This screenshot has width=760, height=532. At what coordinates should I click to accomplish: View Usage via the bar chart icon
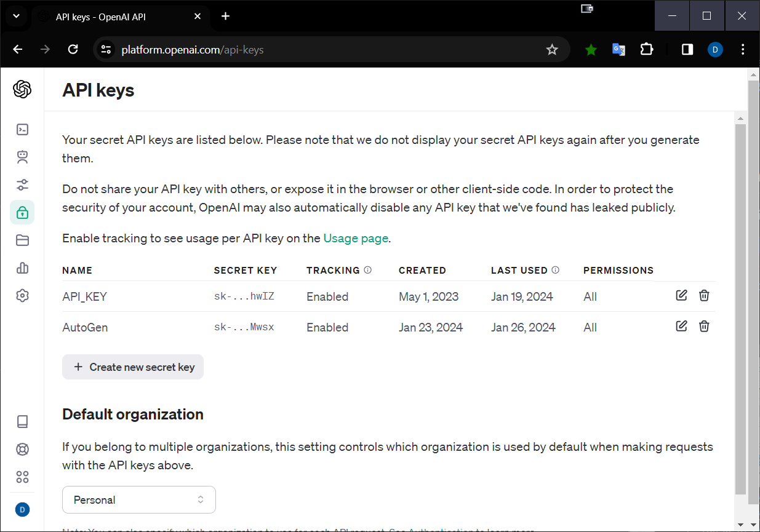tap(22, 268)
